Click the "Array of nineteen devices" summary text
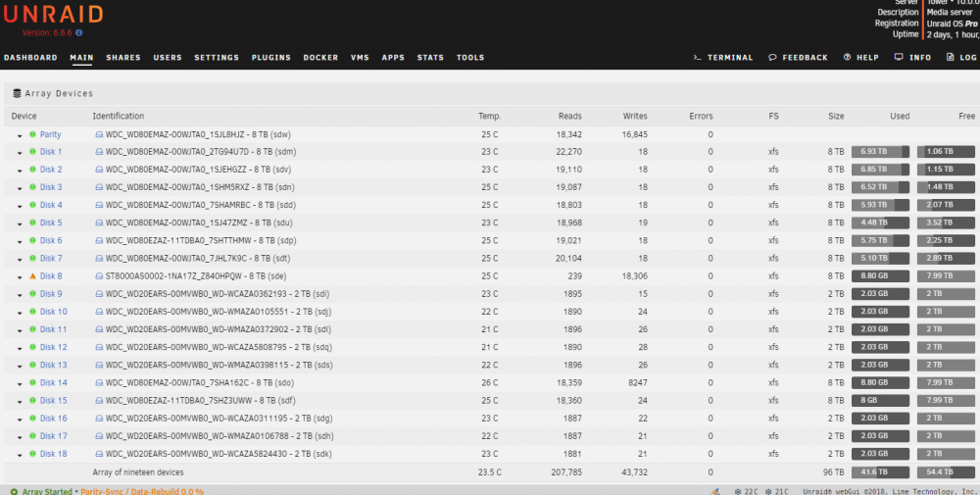The height and width of the screenshot is (495, 980). [x=138, y=472]
